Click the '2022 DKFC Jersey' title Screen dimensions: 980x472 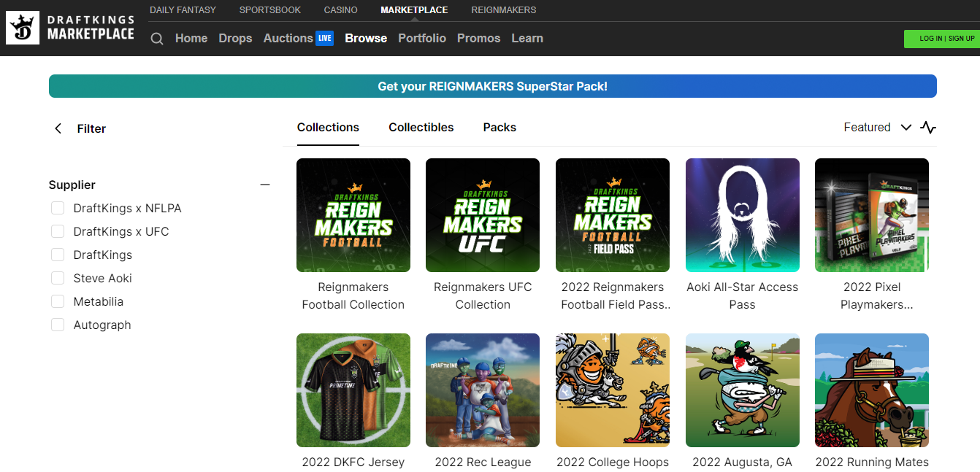click(x=353, y=463)
